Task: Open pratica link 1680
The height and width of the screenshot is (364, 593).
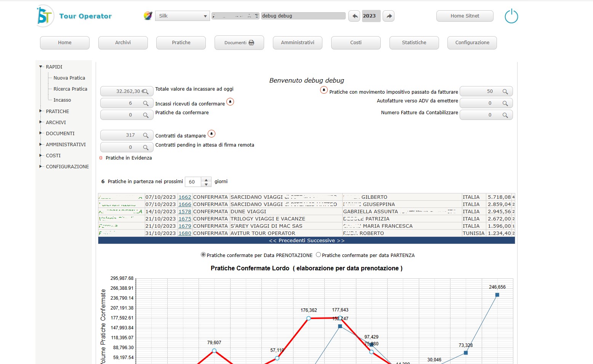Action: click(x=185, y=233)
